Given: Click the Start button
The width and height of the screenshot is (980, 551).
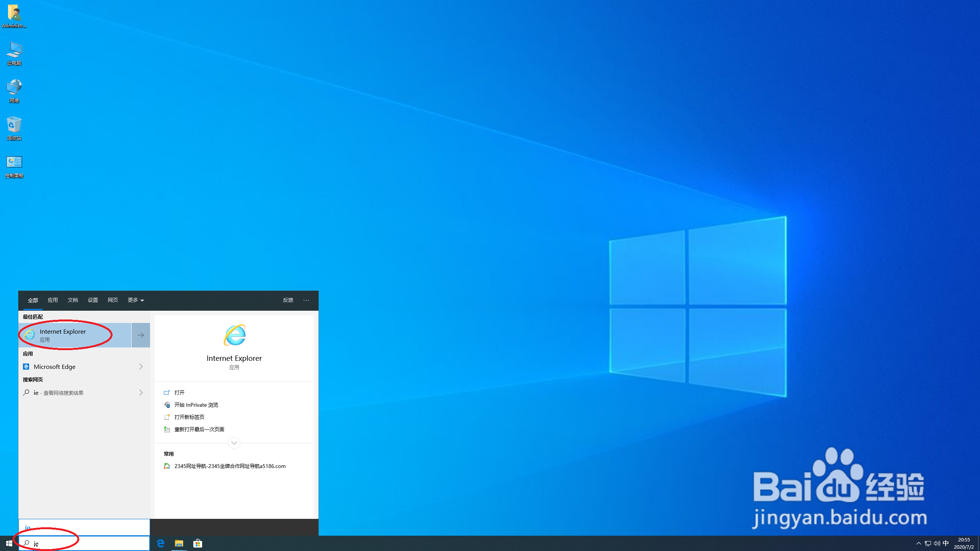Looking at the screenshot, I should tap(9, 543).
